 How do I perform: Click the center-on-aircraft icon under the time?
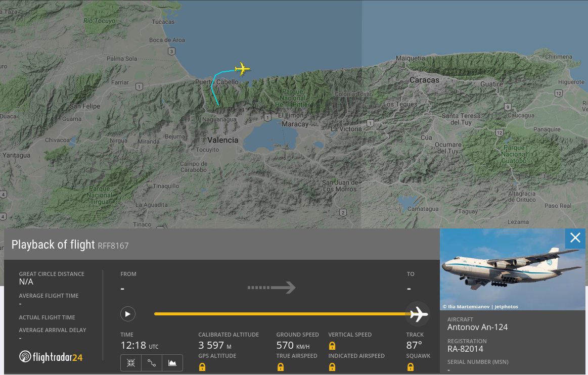(131, 363)
